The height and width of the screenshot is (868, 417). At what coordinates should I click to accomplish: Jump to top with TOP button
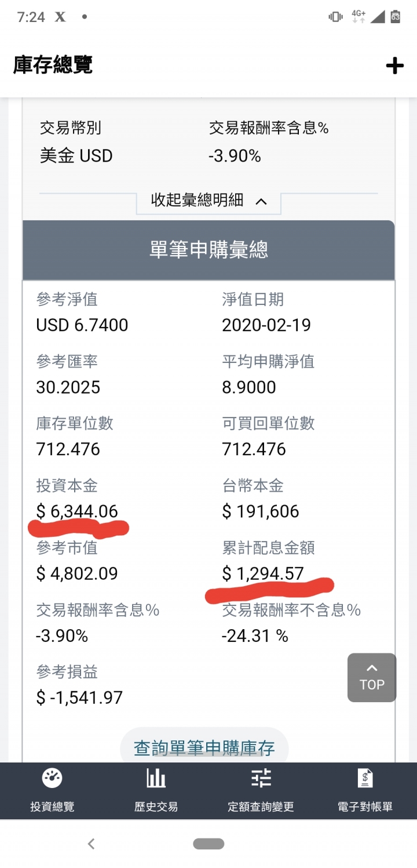[x=372, y=678]
